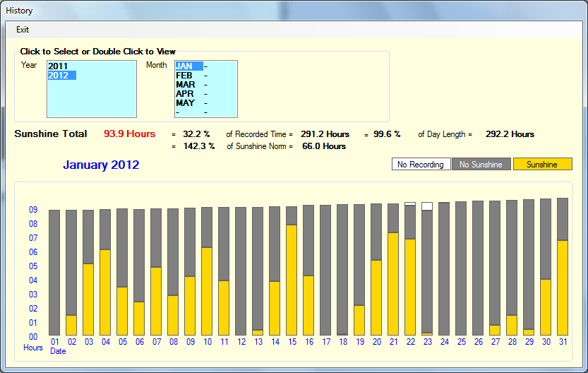
Task: Click the 93.9 Hours sunshine total value
Action: (129, 134)
